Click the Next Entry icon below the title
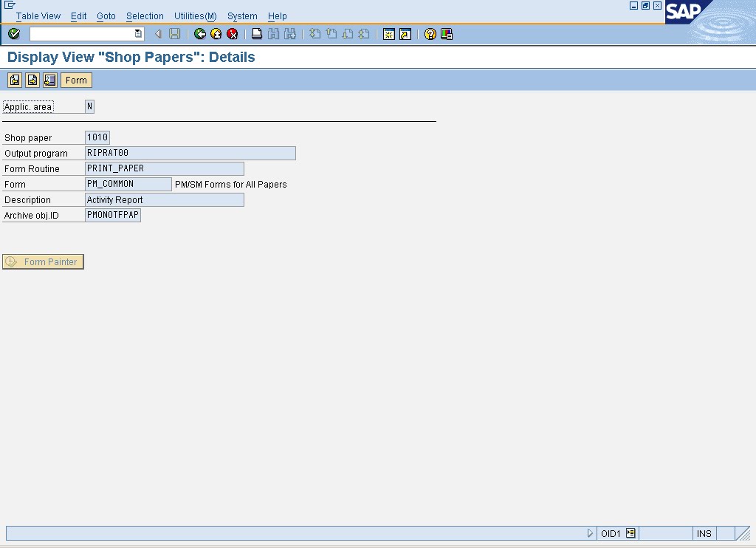The height and width of the screenshot is (548, 756). coord(32,80)
